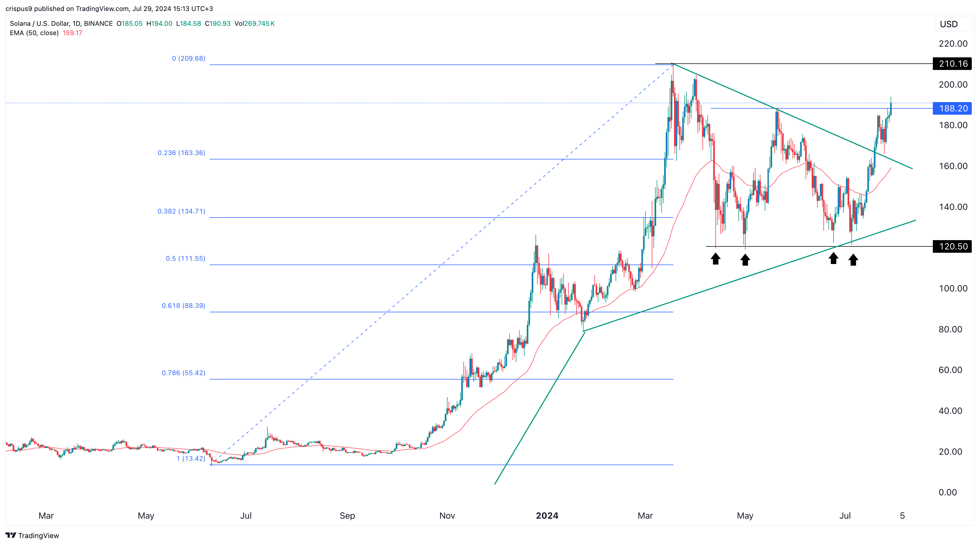Select the 120.50 support price label

952,246
